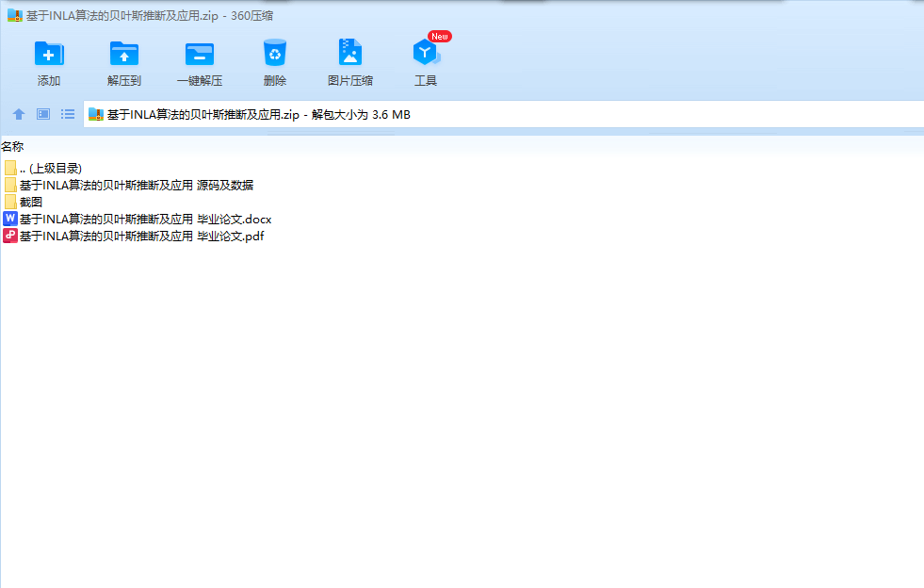Screen dimensions: 924x588
Task: Click the 360压缩 icon in the title bar
Action: (15, 15)
